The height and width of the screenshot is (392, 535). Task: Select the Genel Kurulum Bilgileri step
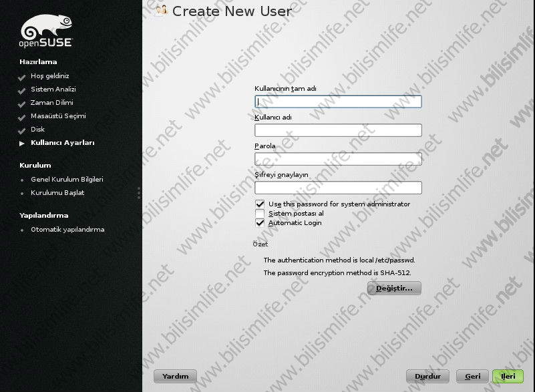[67, 179]
